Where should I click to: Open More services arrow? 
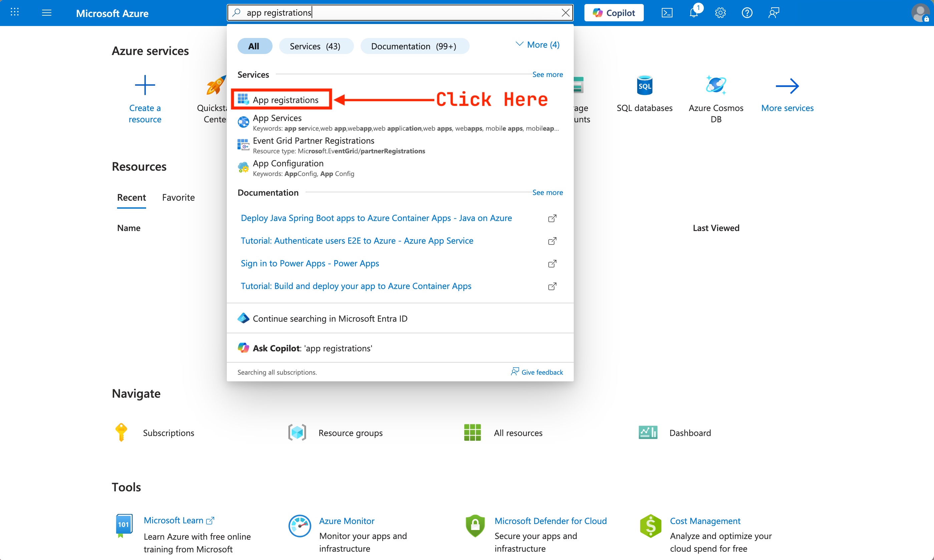click(x=787, y=86)
